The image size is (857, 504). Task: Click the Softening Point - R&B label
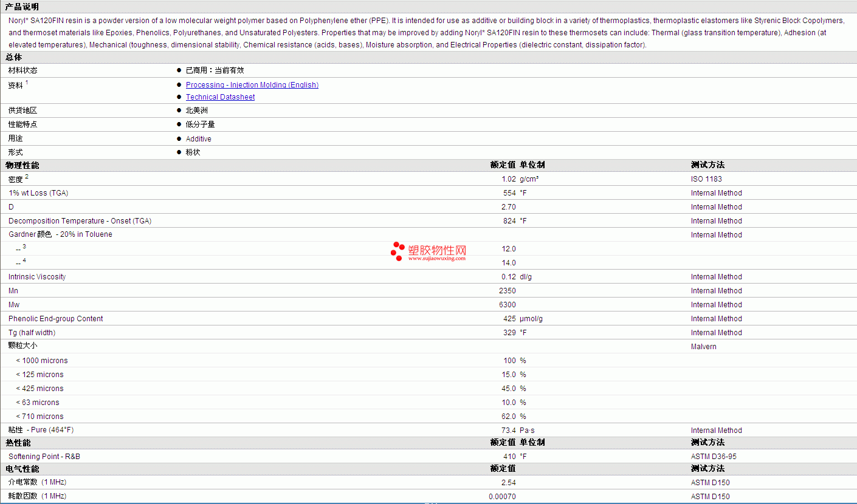tap(44, 457)
